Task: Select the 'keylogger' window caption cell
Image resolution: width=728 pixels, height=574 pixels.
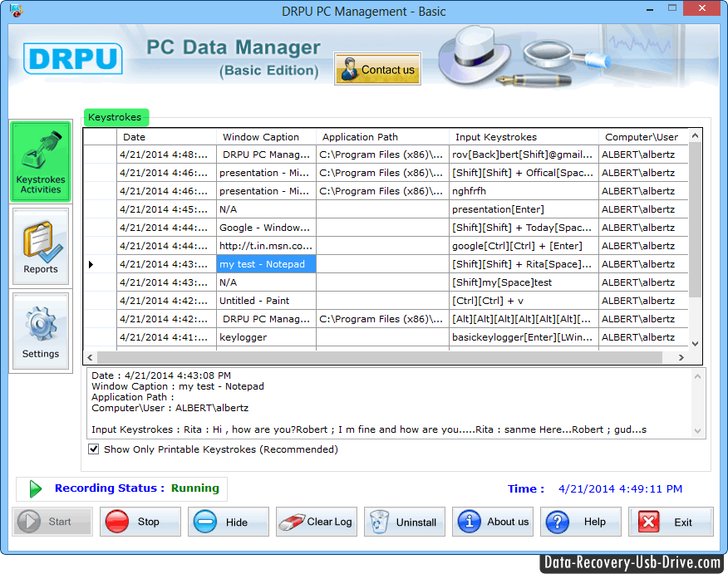Action: click(x=266, y=337)
